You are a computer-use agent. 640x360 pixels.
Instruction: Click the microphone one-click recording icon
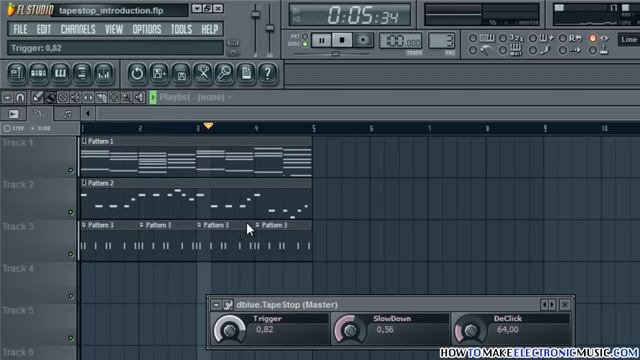tap(224, 73)
